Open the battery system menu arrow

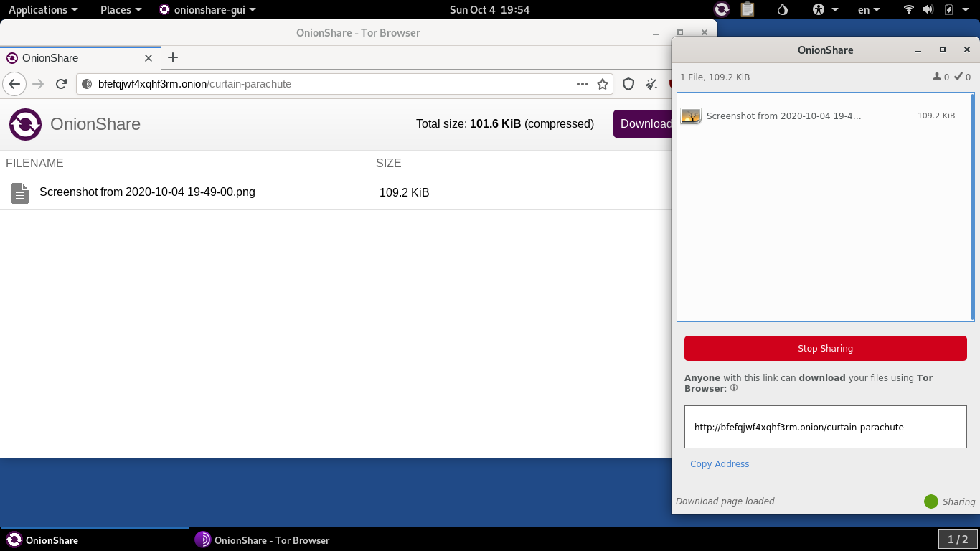pyautogui.click(x=966, y=9)
